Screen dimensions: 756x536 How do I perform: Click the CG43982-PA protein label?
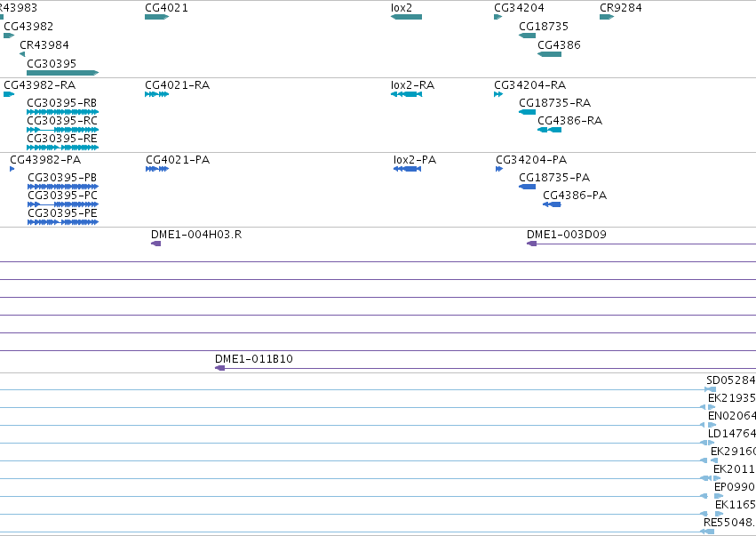coord(45,160)
